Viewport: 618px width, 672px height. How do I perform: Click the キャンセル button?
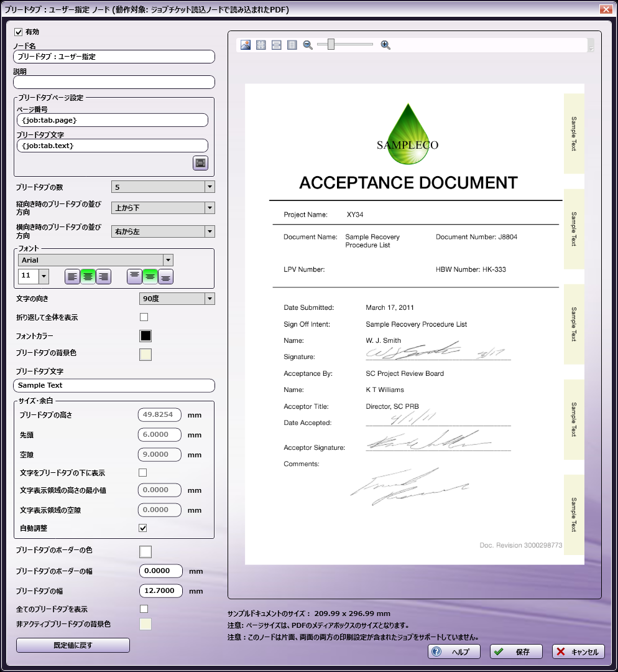click(578, 651)
